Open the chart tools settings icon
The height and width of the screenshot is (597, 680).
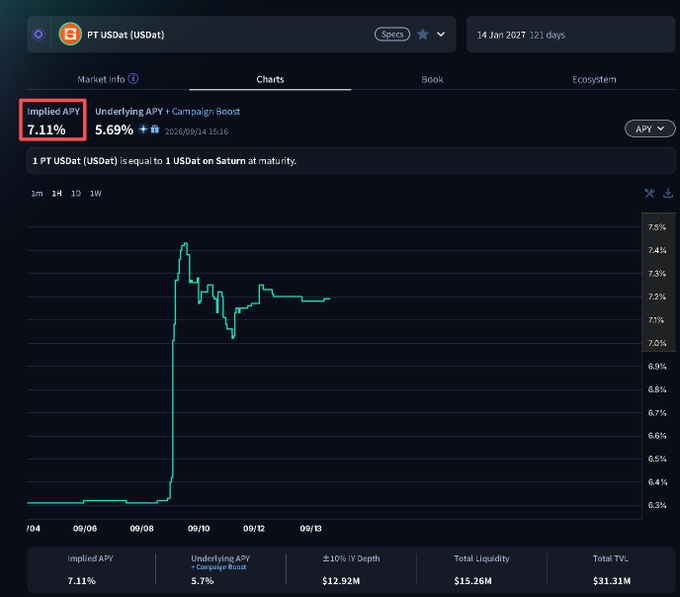click(649, 193)
